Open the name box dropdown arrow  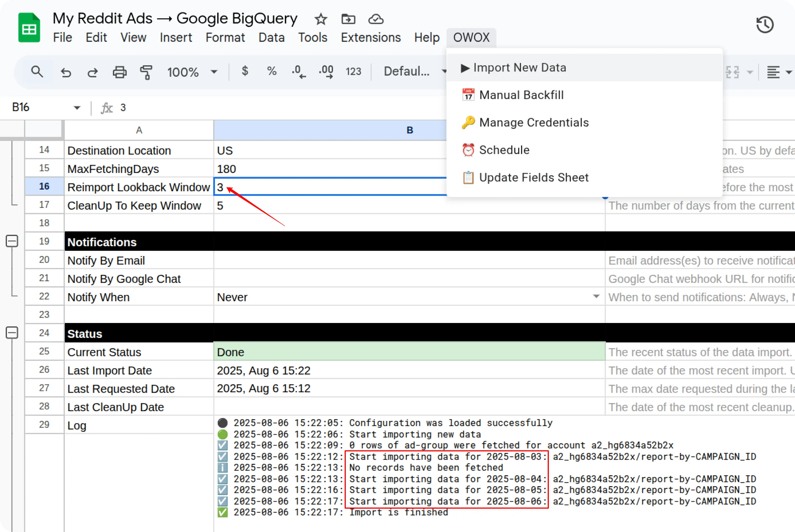click(77, 108)
